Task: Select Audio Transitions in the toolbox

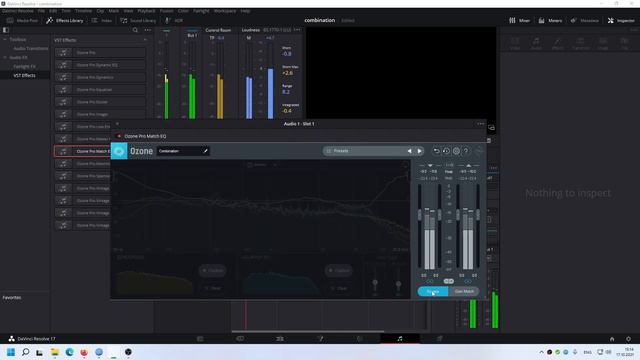Action: [x=31, y=49]
